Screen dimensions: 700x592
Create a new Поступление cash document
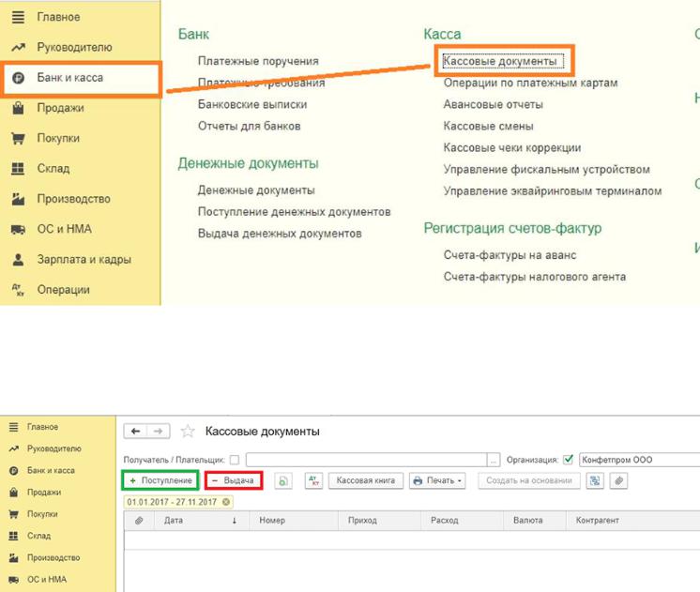click(x=160, y=480)
